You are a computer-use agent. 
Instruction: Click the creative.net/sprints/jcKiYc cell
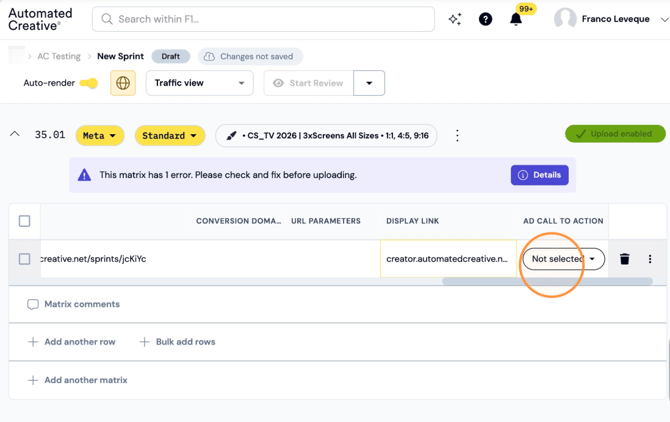(93, 259)
